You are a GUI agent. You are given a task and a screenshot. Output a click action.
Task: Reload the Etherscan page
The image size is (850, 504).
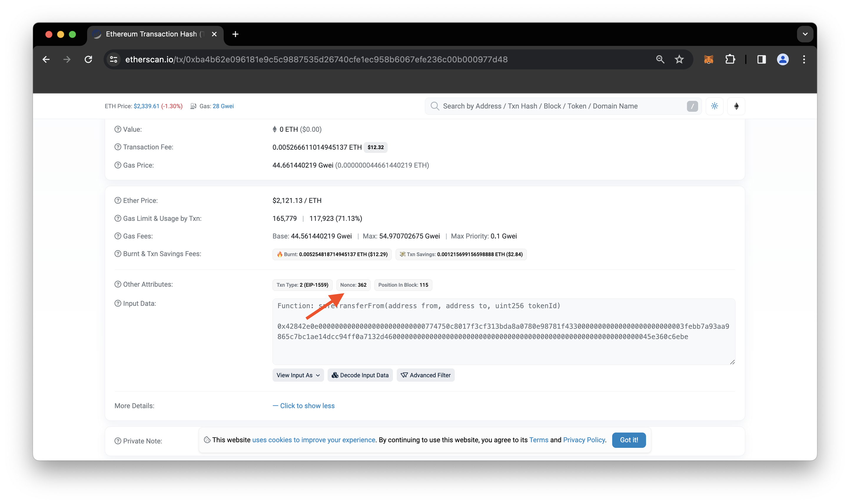[88, 59]
